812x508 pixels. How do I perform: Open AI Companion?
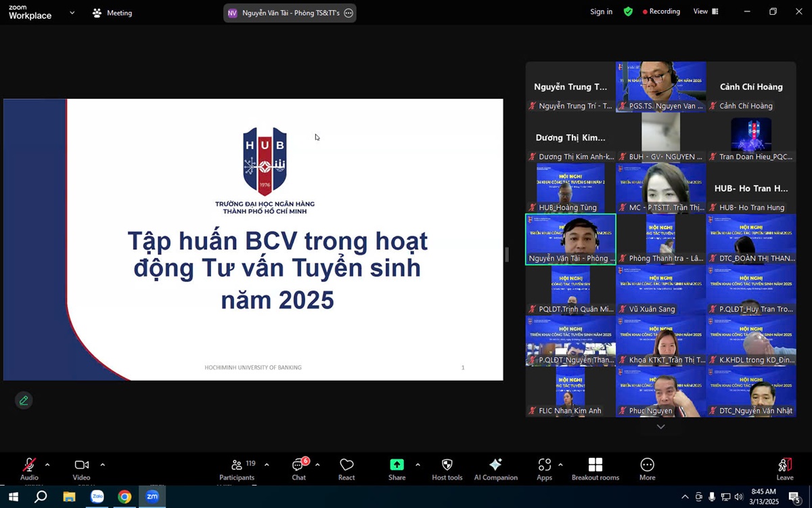pyautogui.click(x=496, y=469)
